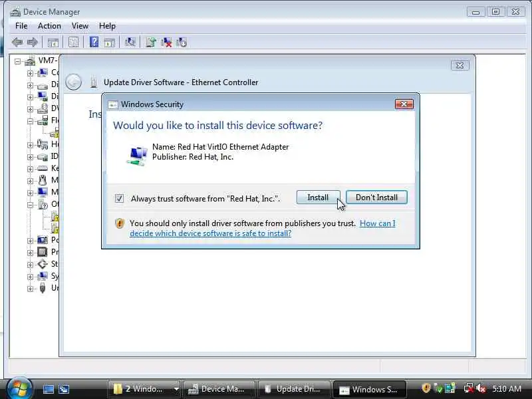Uncheck Always trust software from Red Hat, Inc.
This screenshot has width=532, height=399.
pos(119,198)
